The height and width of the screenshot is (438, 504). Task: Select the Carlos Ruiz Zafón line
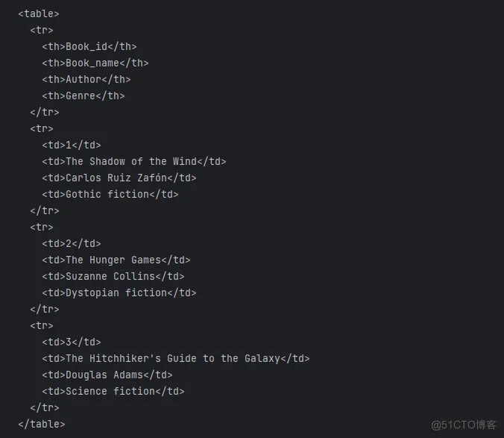point(119,178)
